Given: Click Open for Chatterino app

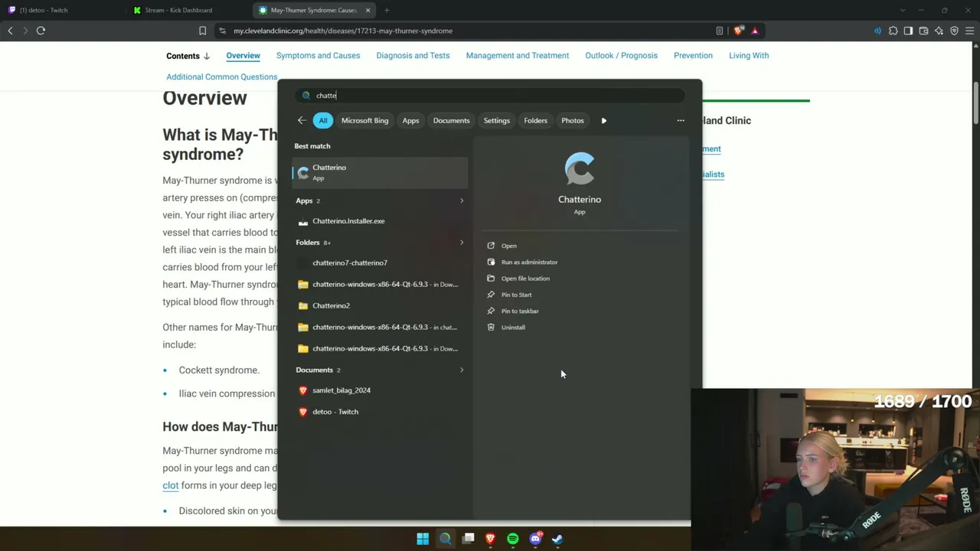Looking at the screenshot, I should [x=508, y=246].
